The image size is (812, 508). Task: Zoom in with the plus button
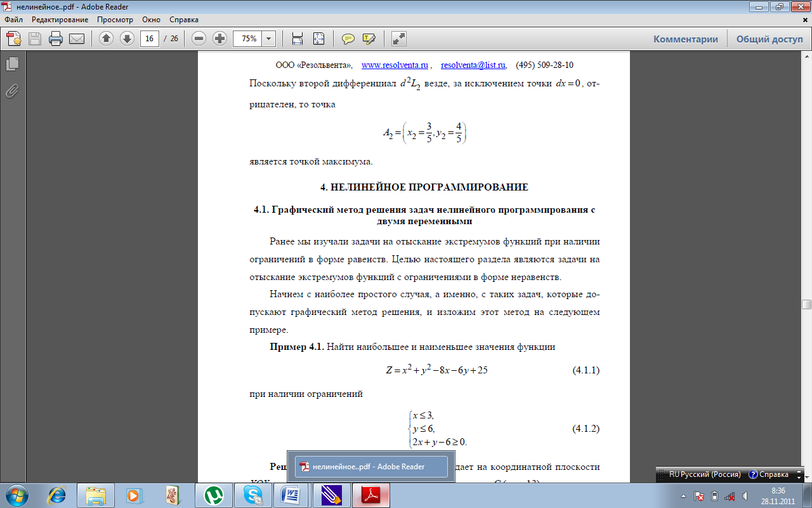(219, 39)
